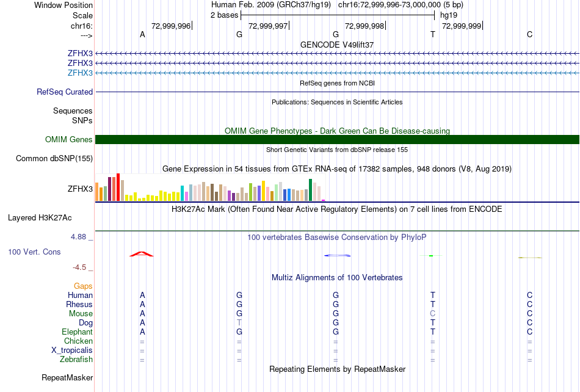The image size is (580, 392).
Task: Click the blue PhyloP conservation mark
Action: tap(338, 255)
